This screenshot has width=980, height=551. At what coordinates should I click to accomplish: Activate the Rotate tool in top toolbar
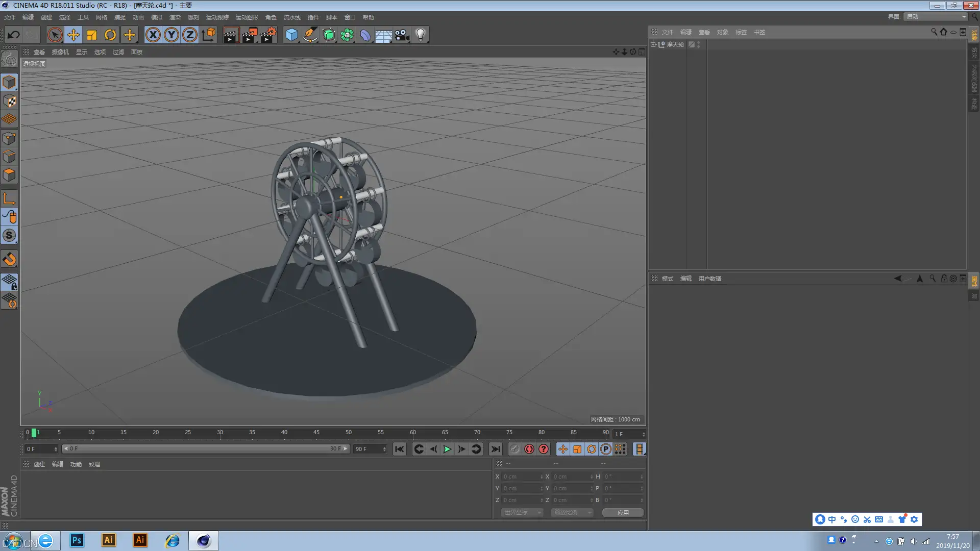(x=110, y=35)
